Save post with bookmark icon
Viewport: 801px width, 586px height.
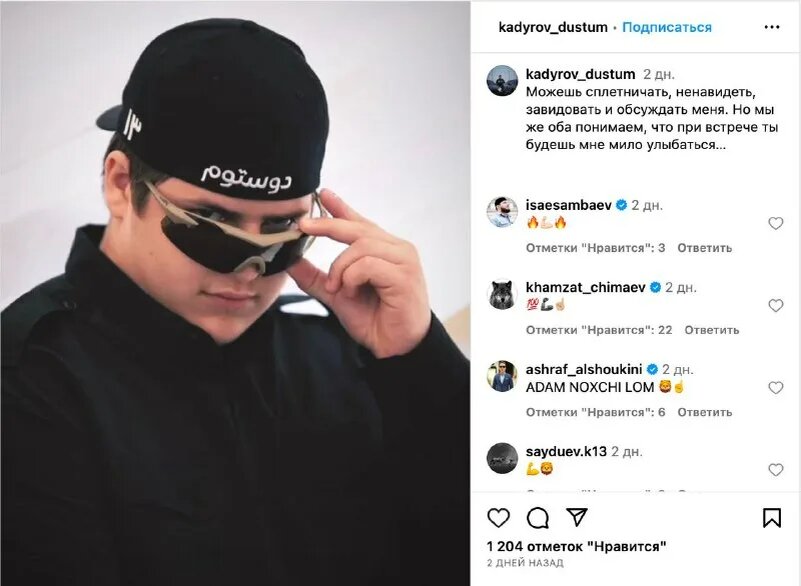771,518
